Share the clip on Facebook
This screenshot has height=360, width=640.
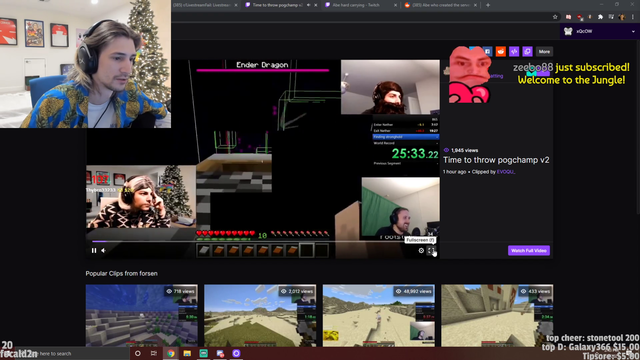[487, 51]
